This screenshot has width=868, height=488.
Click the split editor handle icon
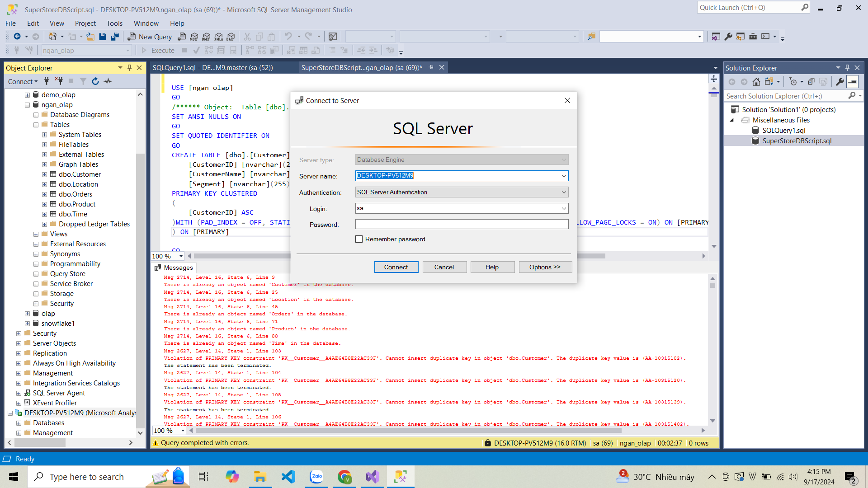coord(714,79)
